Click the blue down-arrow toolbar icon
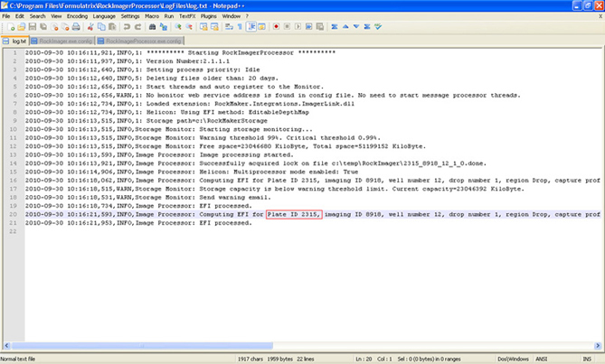Viewport: 605px width, 364px height. (x=356, y=26)
